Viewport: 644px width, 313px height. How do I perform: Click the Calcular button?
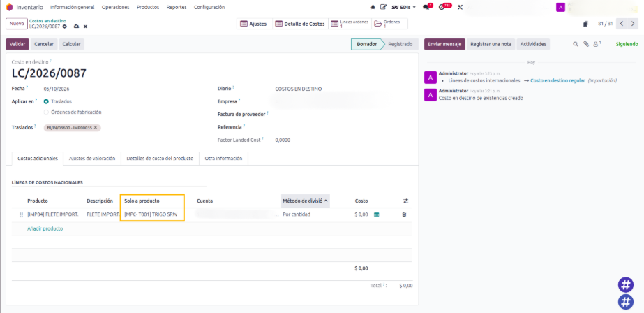pos(71,44)
